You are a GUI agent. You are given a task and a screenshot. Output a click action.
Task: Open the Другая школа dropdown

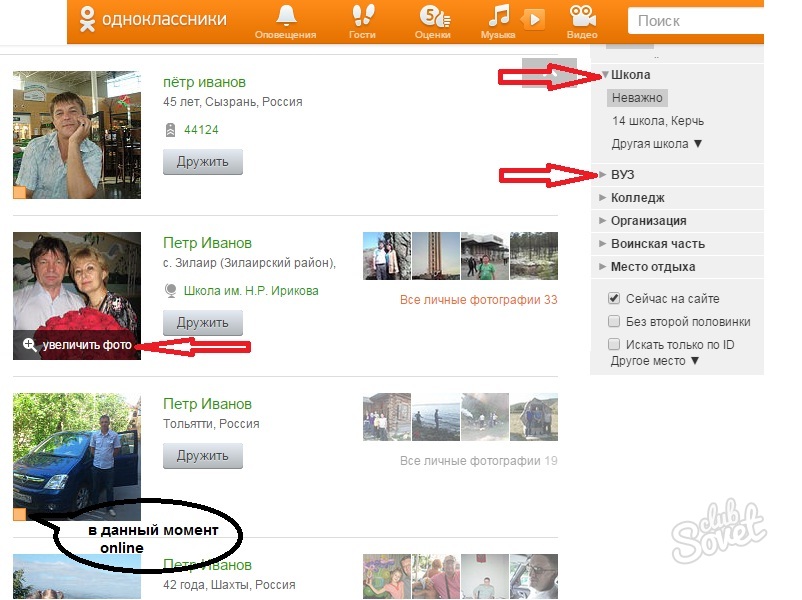(657, 144)
